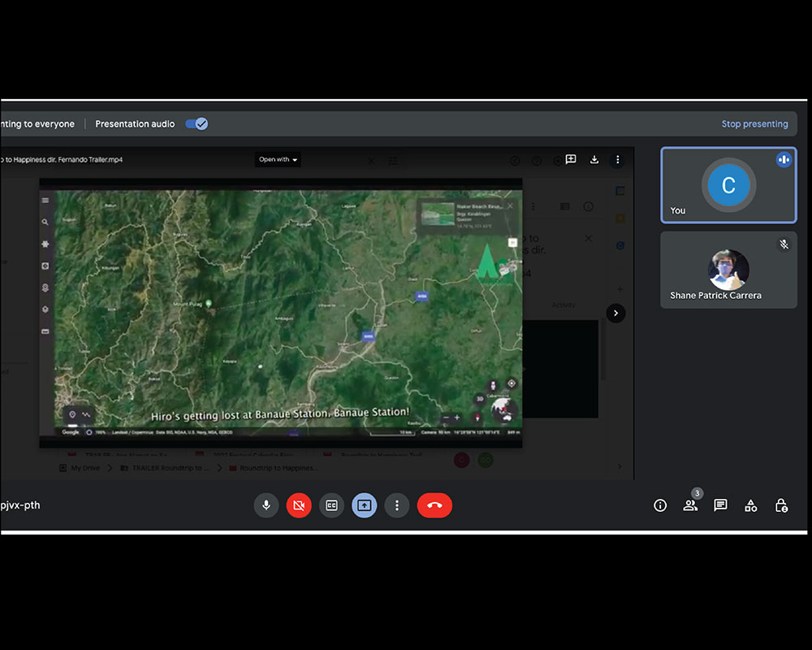Open the meeting details info icon
Viewport: 812px width, 650px height.
click(x=660, y=505)
